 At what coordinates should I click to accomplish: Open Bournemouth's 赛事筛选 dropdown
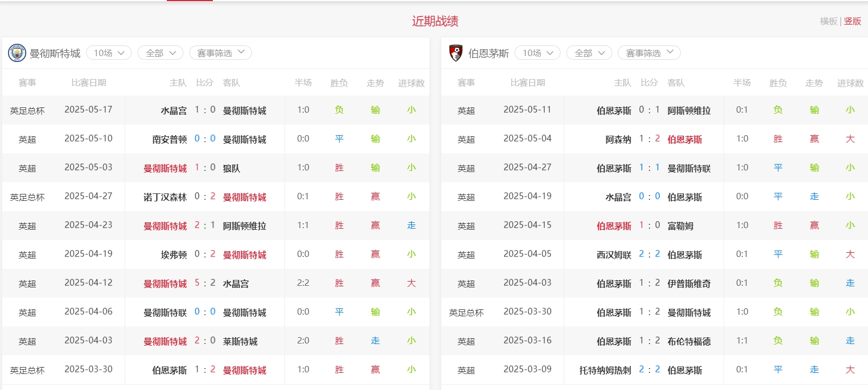(x=649, y=53)
